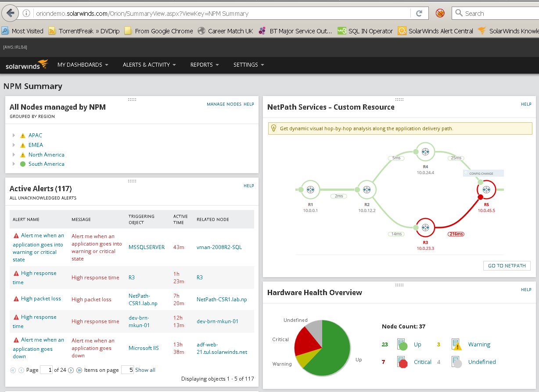Open the SETTINGS menu
Image resolution: width=539 pixels, height=392 pixels.
click(x=248, y=65)
